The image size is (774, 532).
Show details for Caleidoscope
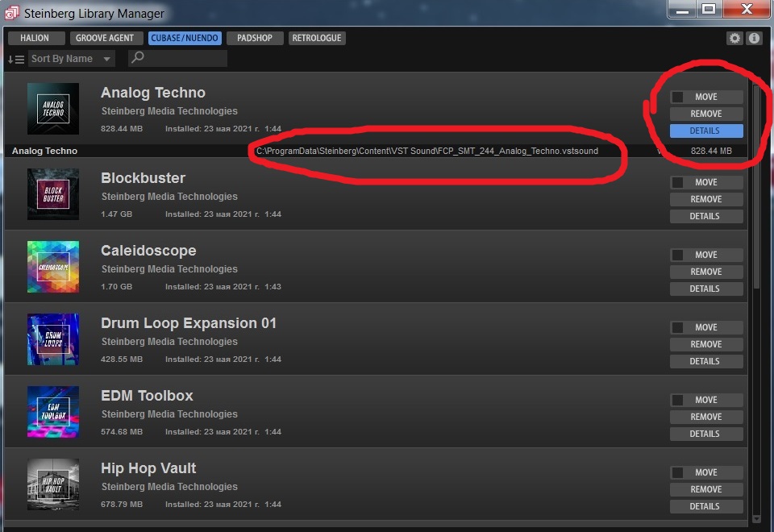coord(706,289)
